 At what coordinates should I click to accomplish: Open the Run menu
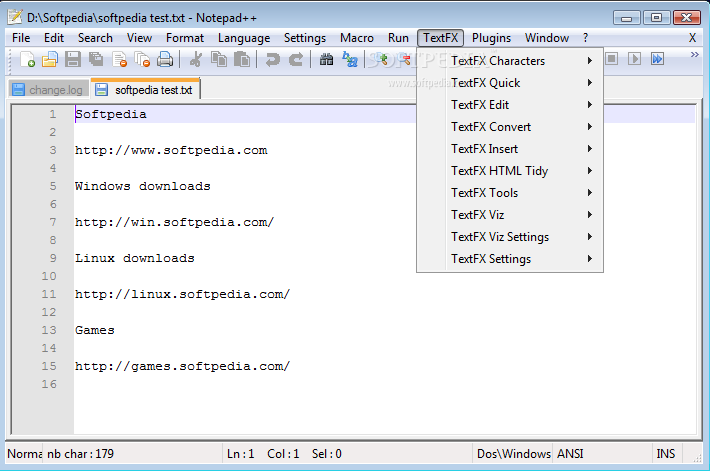coord(398,38)
